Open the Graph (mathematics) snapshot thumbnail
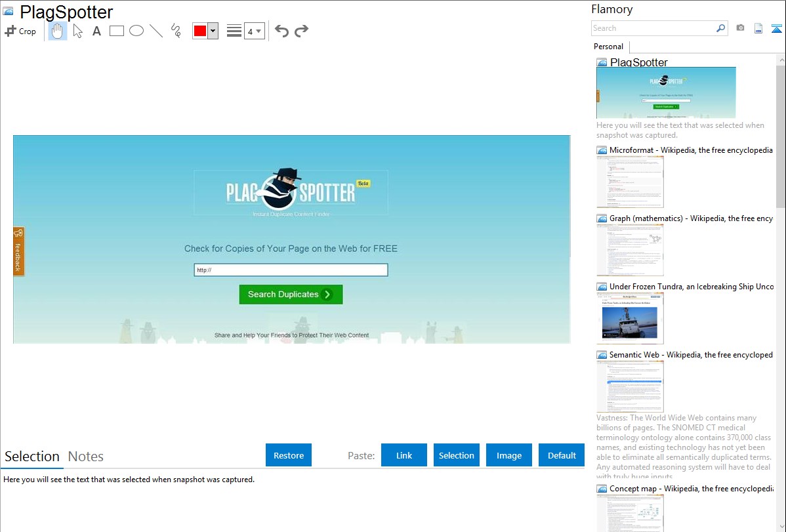This screenshot has height=532, width=786. pyautogui.click(x=630, y=250)
